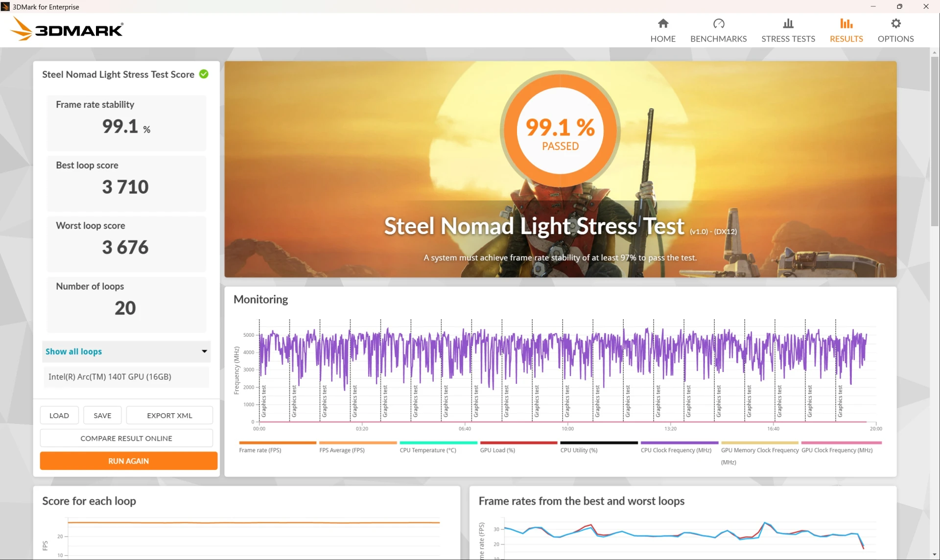Click the 03:20 timeline marker on Monitoring chart

click(x=362, y=429)
